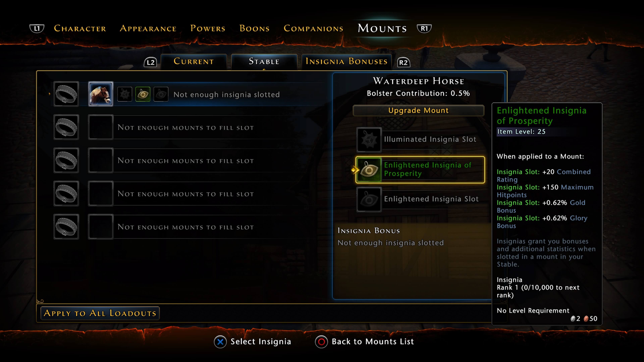
Task: Click the Upgrade Mount button
Action: [418, 110]
